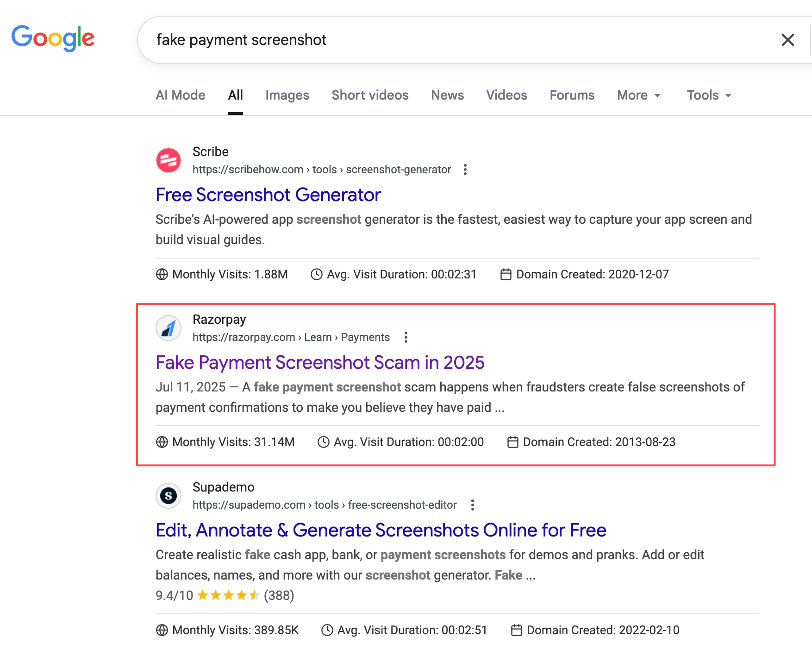Click into the search input field

coord(463,40)
